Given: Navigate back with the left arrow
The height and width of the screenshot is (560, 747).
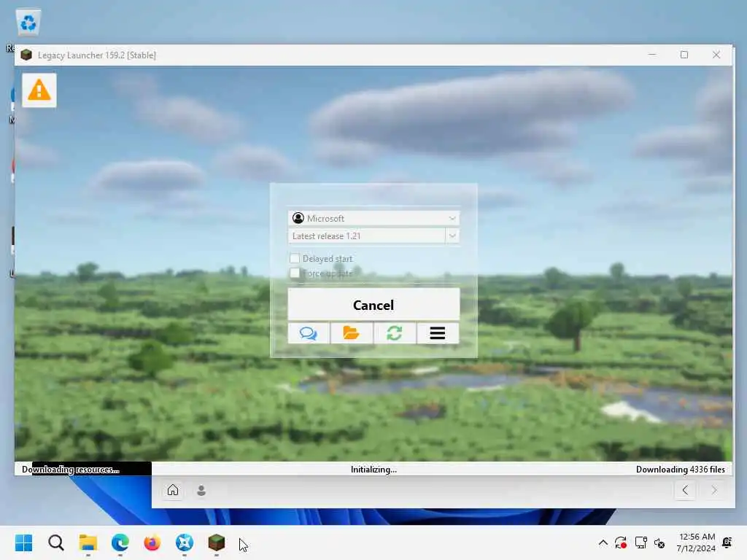Looking at the screenshot, I should [685, 490].
